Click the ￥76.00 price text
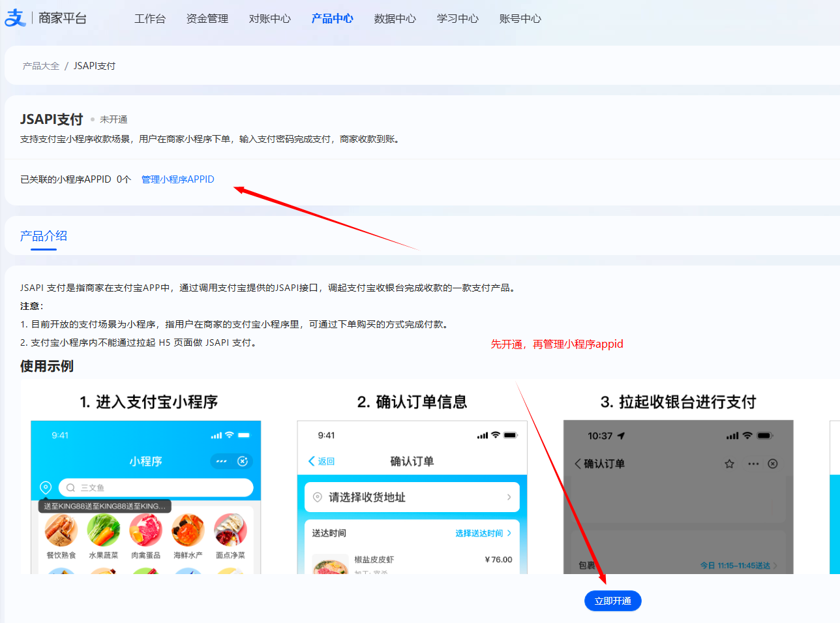Viewport: 840px width, 623px height. point(498,560)
